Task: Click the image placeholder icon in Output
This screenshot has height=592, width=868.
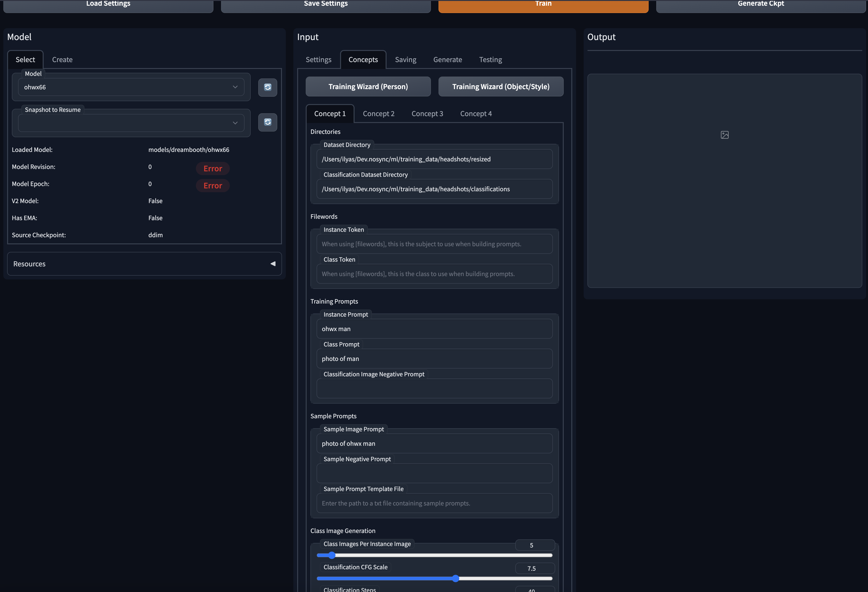Action: point(724,135)
